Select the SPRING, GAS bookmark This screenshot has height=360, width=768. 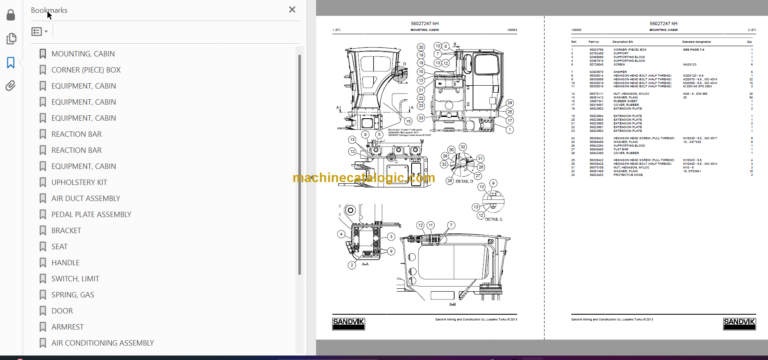click(72, 295)
